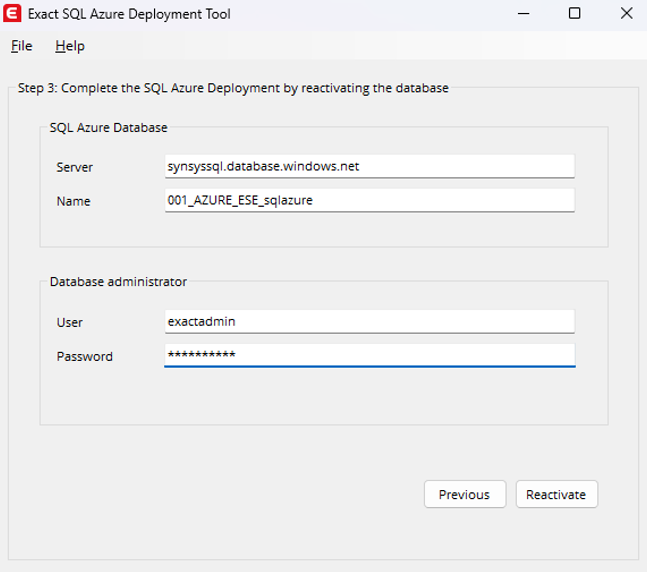Click the window title text
The width and height of the screenshot is (647, 572).
pyautogui.click(x=129, y=14)
